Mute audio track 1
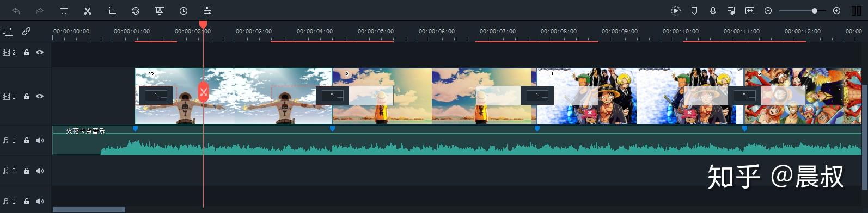Viewport: 868px width, 213px height. [x=40, y=141]
